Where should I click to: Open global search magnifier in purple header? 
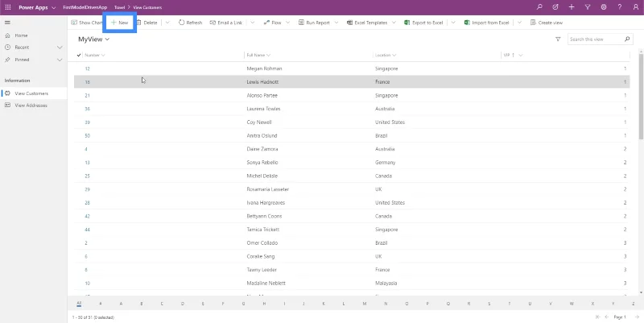click(x=539, y=7)
